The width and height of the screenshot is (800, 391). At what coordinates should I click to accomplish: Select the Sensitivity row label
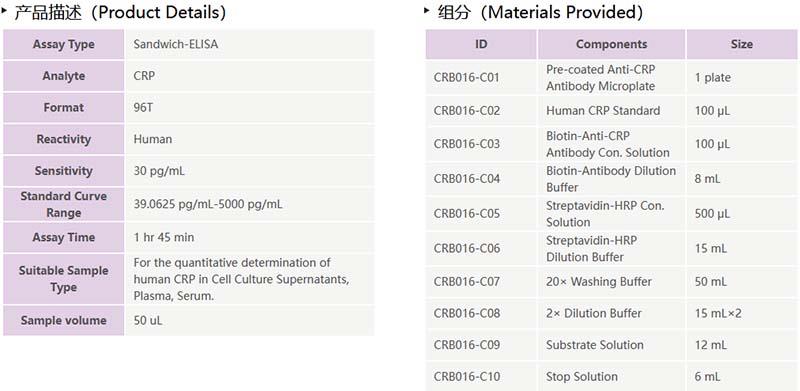click(64, 171)
